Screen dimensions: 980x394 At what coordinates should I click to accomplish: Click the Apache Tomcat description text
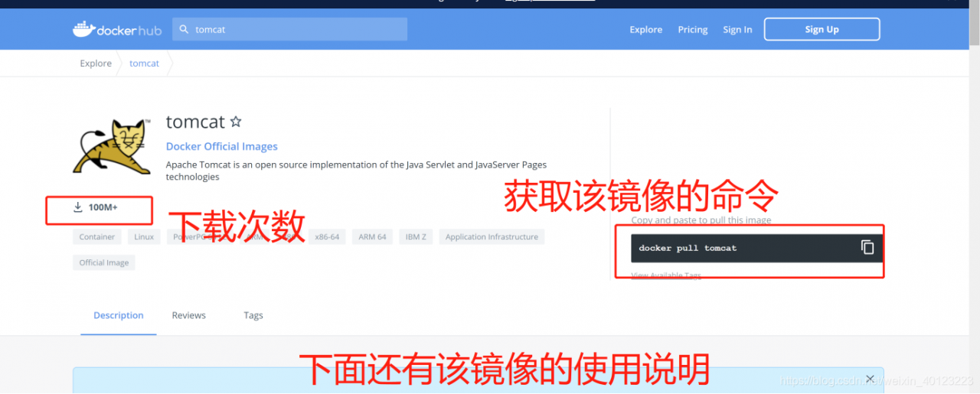(356, 171)
